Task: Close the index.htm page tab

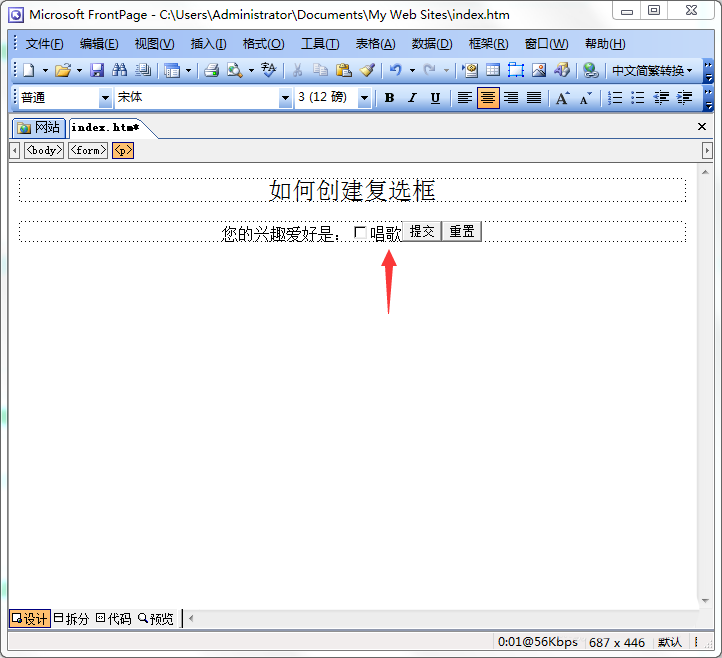Action: pyautogui.click(x=702, y=127)
